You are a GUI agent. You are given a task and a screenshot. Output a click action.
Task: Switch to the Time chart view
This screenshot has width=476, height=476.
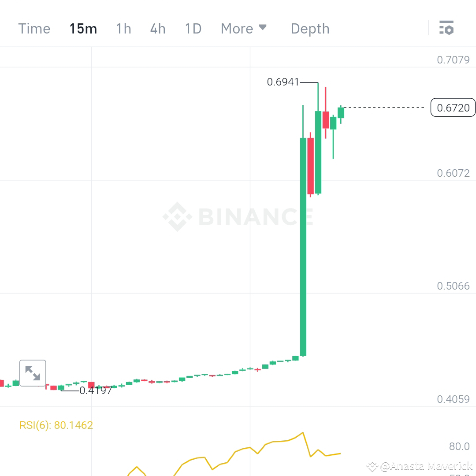(x=34, y=28)
